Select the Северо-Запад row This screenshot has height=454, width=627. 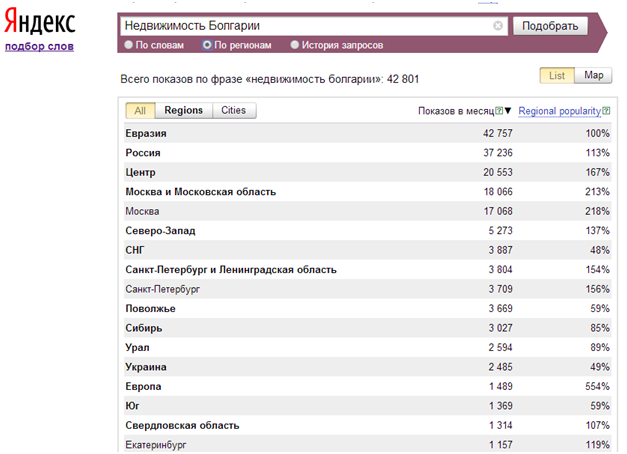coord(367,230)
